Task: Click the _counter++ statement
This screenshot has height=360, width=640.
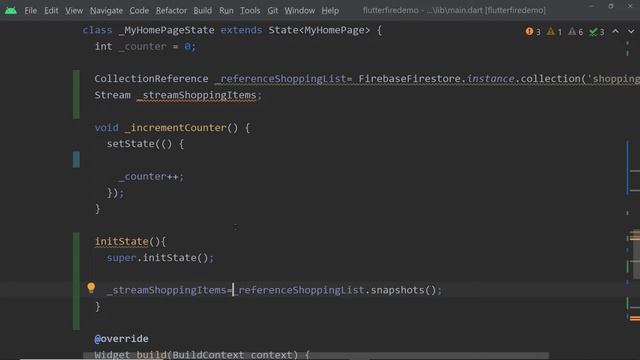Action: (x=151, y=177)
